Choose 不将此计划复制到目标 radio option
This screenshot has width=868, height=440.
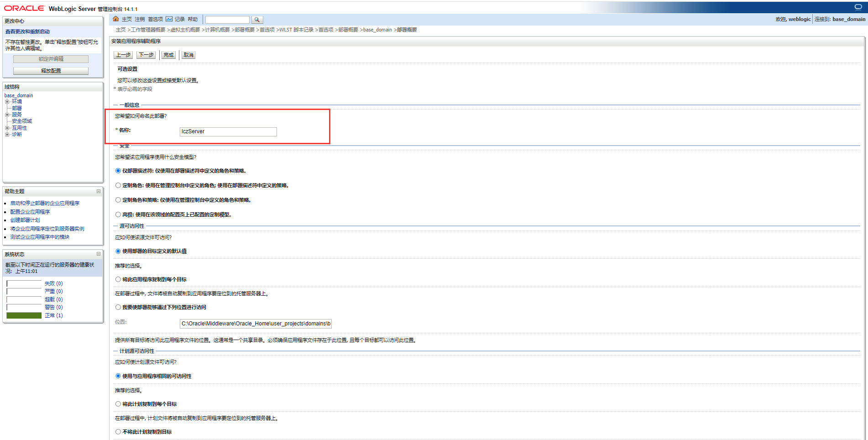click(x=118, y=432)
